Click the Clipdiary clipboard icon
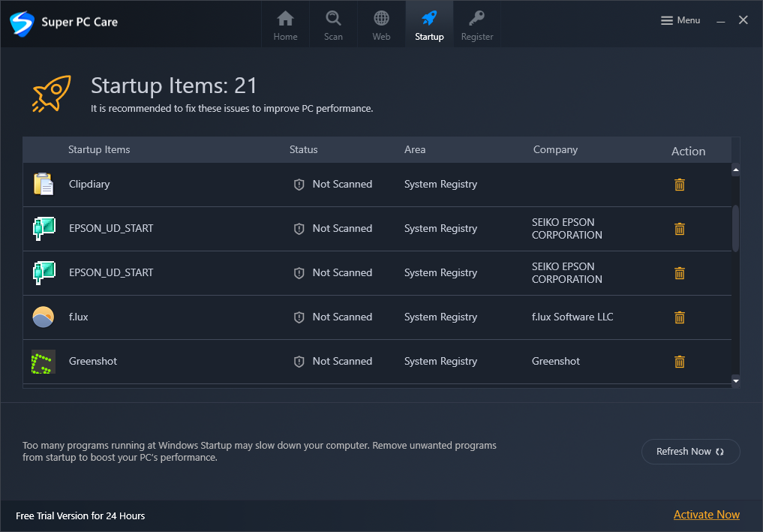 [44, 185]
